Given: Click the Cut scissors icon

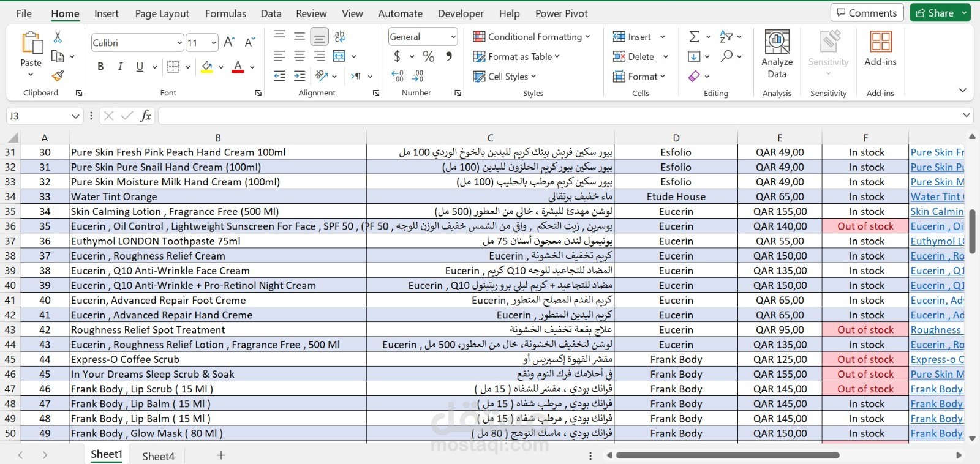Looking at the screenshot, I should [x=58, y=37].
